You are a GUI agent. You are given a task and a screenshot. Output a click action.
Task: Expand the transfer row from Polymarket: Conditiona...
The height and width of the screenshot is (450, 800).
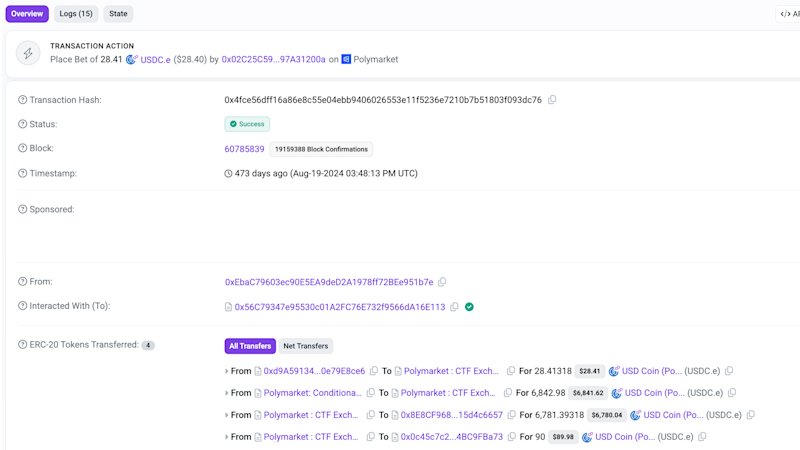tap(227, 393)
